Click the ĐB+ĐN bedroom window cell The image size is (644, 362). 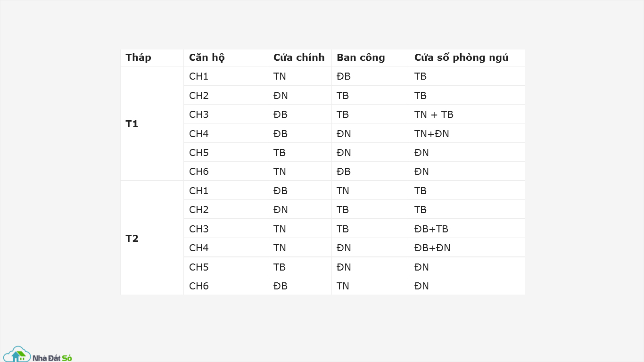tap(432, 247)
